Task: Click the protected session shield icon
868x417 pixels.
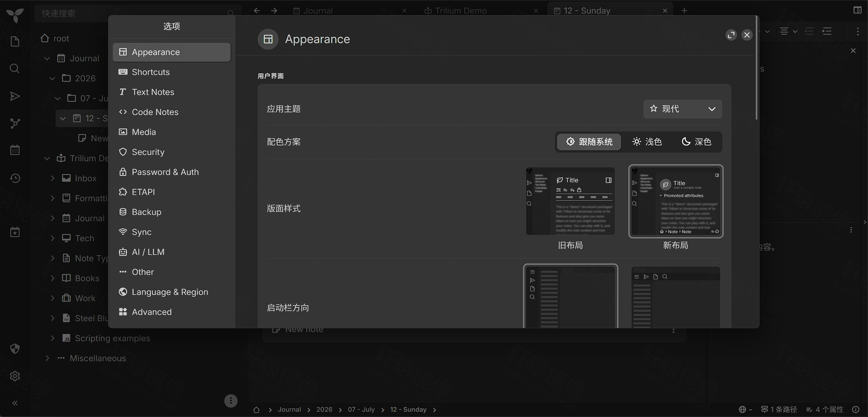Action: click(x=15, y=349)
